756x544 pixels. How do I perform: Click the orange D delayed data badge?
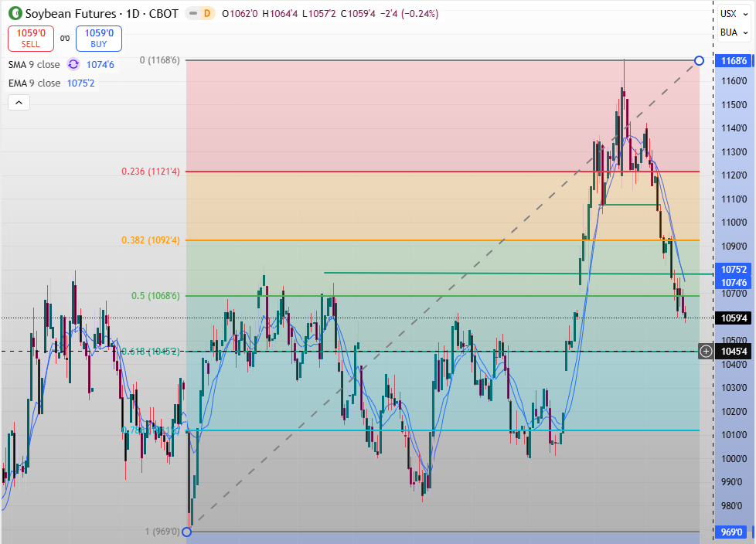coord(206,14)
